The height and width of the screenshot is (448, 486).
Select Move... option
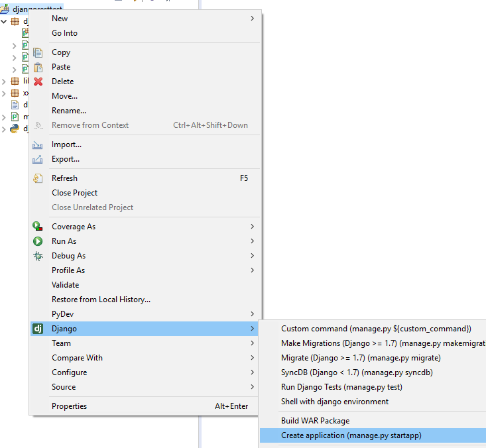point(145,96)
